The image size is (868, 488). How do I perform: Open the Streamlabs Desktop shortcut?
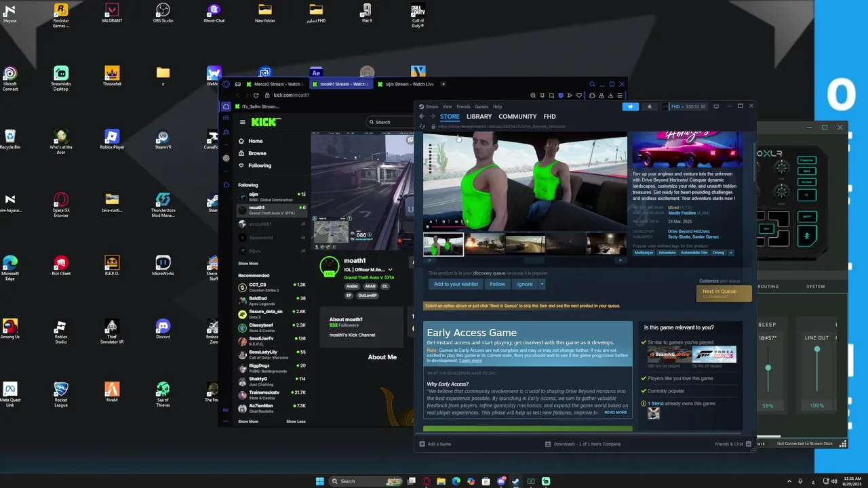point(61,79)
